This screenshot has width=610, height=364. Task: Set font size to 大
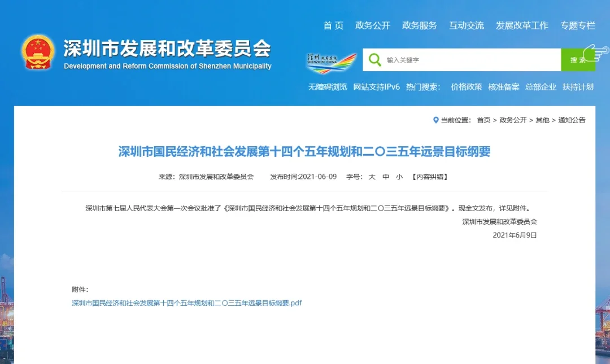372,177
